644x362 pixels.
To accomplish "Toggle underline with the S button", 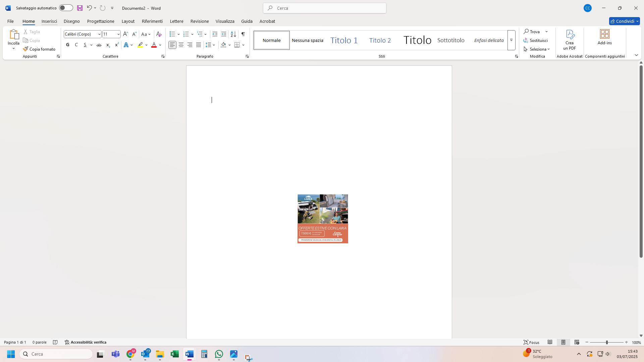I will (x=85, y=45).
